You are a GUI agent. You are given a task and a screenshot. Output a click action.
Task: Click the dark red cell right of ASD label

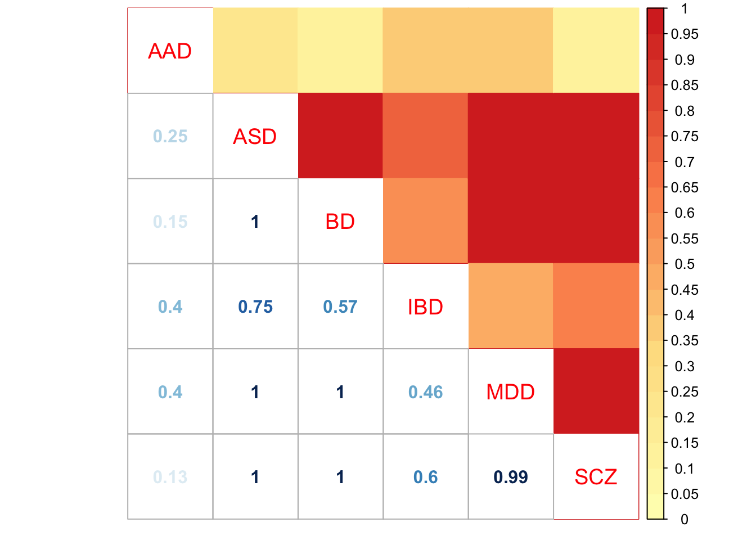(x=340, y=136)
